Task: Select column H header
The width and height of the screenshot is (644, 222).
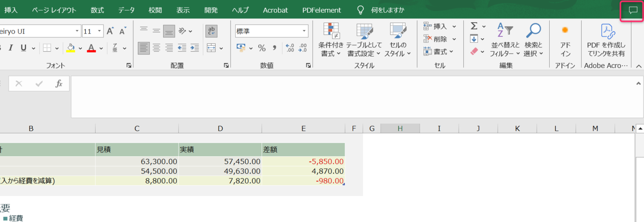Action: click(x=400, y=129)
